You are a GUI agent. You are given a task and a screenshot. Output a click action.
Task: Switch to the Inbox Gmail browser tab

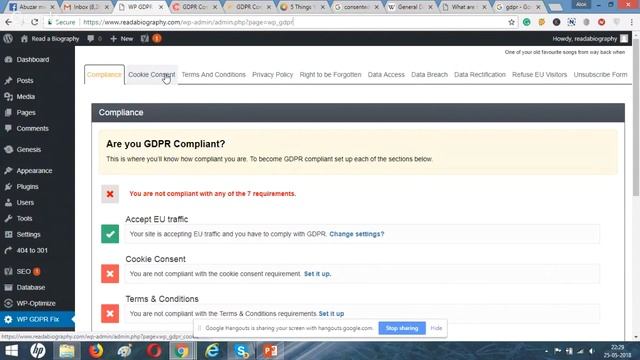[x=87, y=7]
